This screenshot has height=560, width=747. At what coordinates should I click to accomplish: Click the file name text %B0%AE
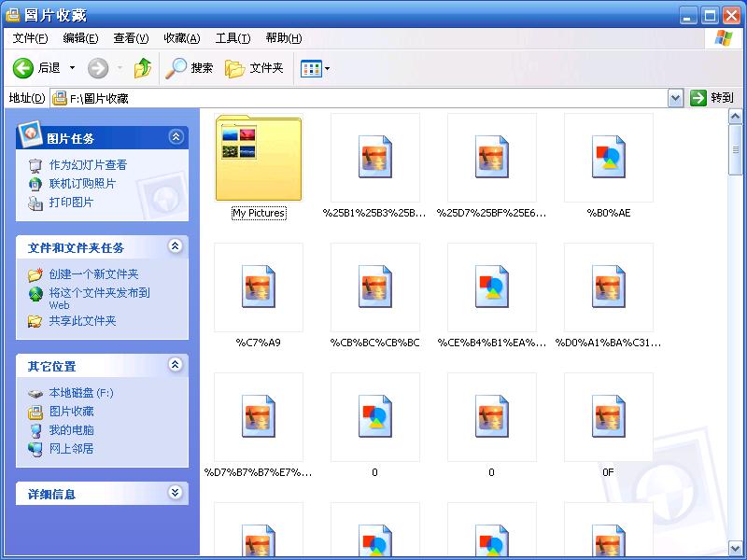[x=609, y=213]
